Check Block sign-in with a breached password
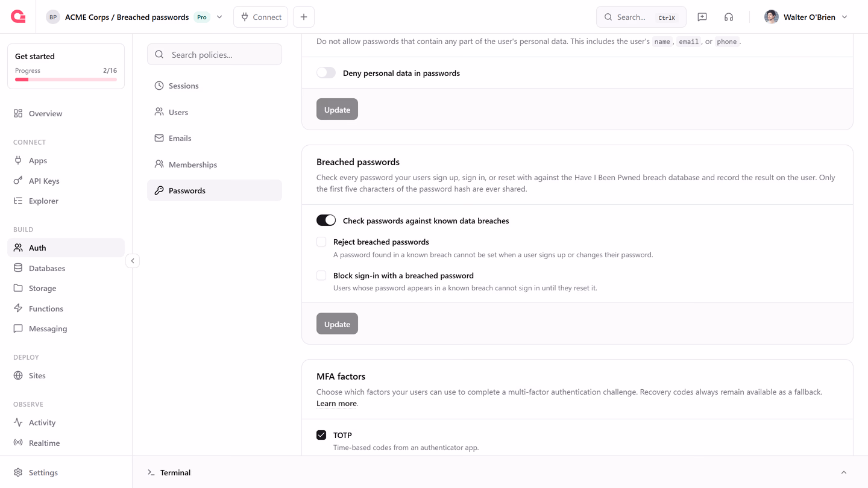Image resolution: width=868 pixels, height=488 pixels. pyautogui.click(x=321, y=275)
